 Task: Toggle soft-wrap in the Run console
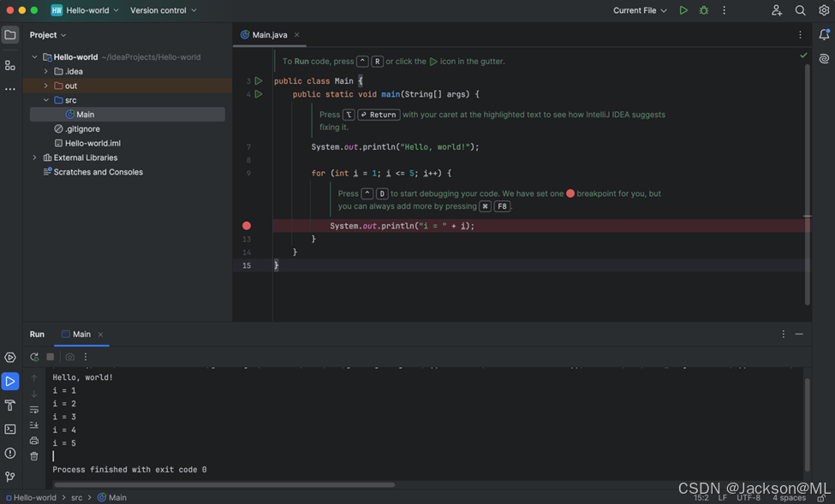34,410
